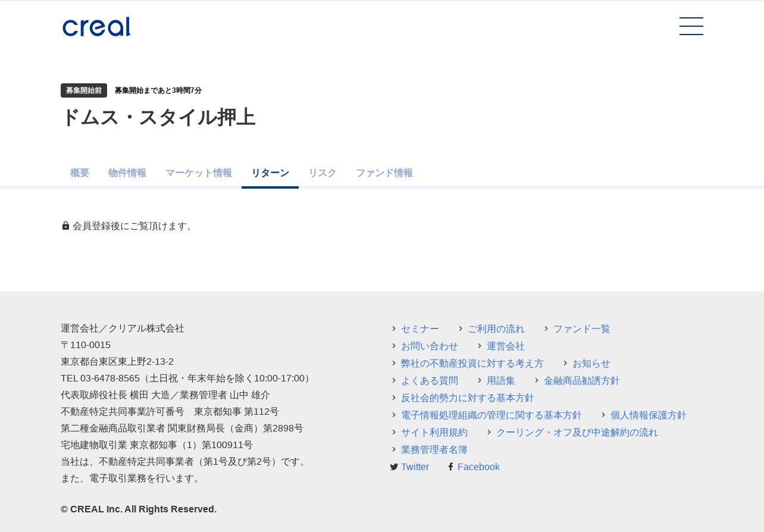
Task: Click the 不動産特定共同事業許可番号 line
Action: (170, 412)
